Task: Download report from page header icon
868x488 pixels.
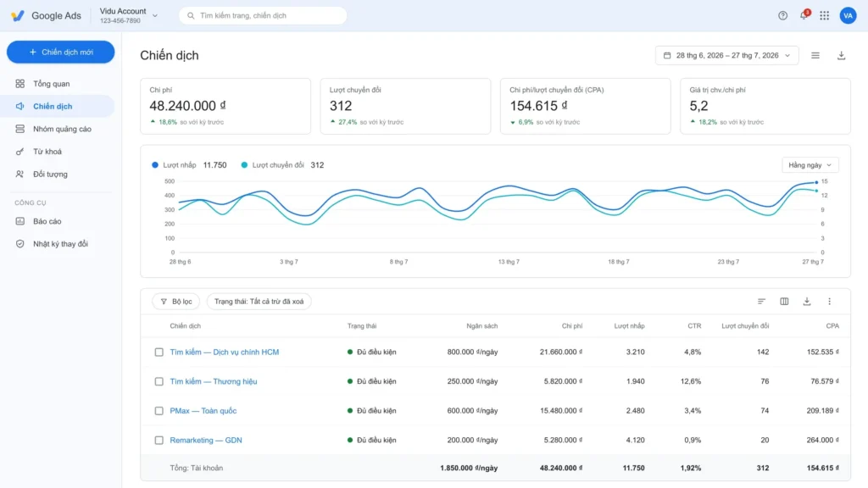Action: pyautogui.click(x=841, y=55)
